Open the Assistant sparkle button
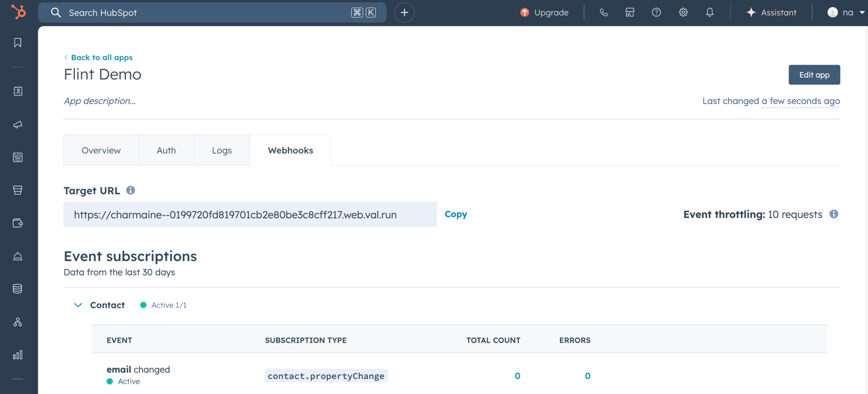The height and width of the screenshot is (394, 868). click(x=771, y=13)
